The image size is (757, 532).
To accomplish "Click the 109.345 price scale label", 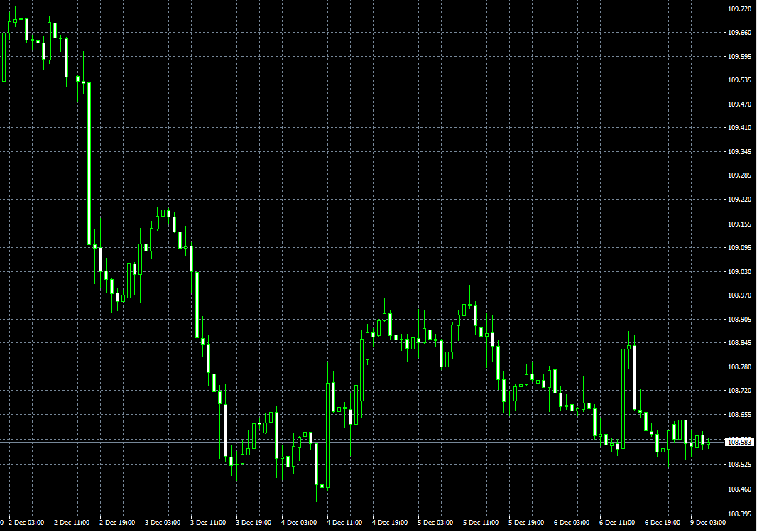I will (x=740, y=151).
